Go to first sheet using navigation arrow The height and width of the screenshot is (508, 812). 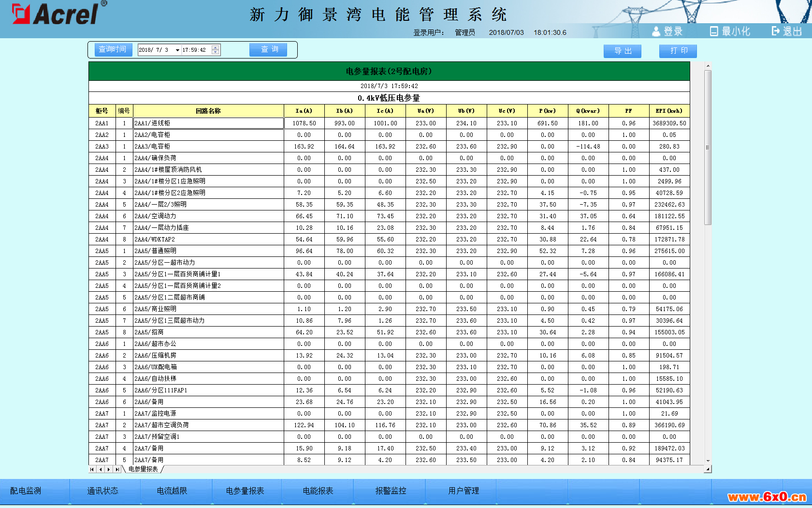[92, 469]
